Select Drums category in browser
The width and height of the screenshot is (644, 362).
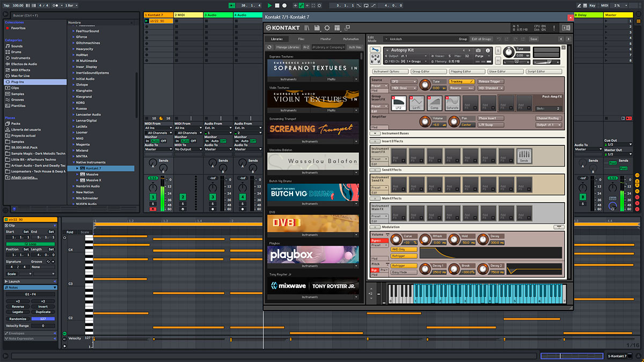[x=17, y=52]
